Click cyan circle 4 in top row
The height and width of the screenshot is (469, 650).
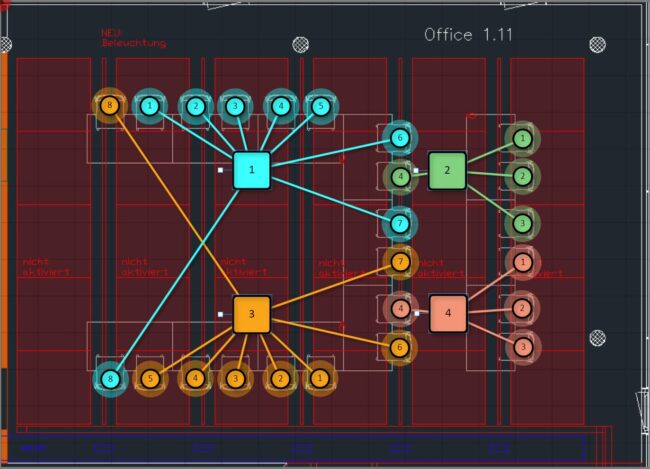(x=281, y=107)
